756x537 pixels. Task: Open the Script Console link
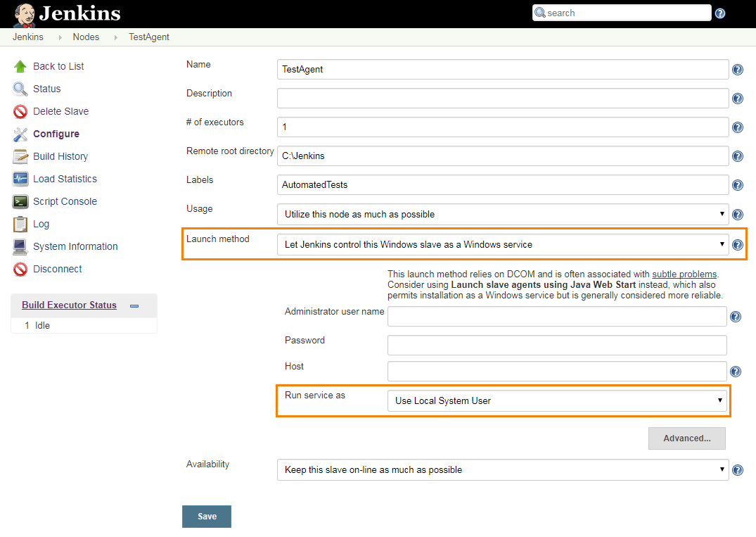pyautogui.click(x=65, y=202)
